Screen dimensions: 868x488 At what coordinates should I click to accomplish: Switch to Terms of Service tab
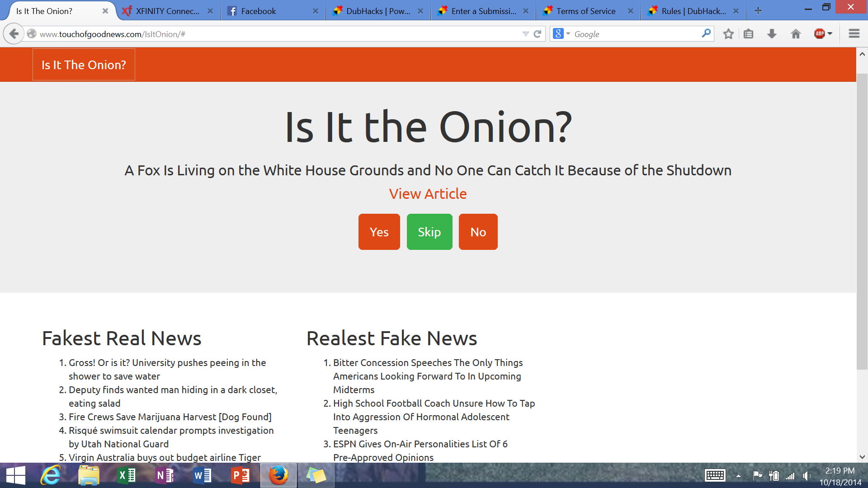[x=585, y=11]
